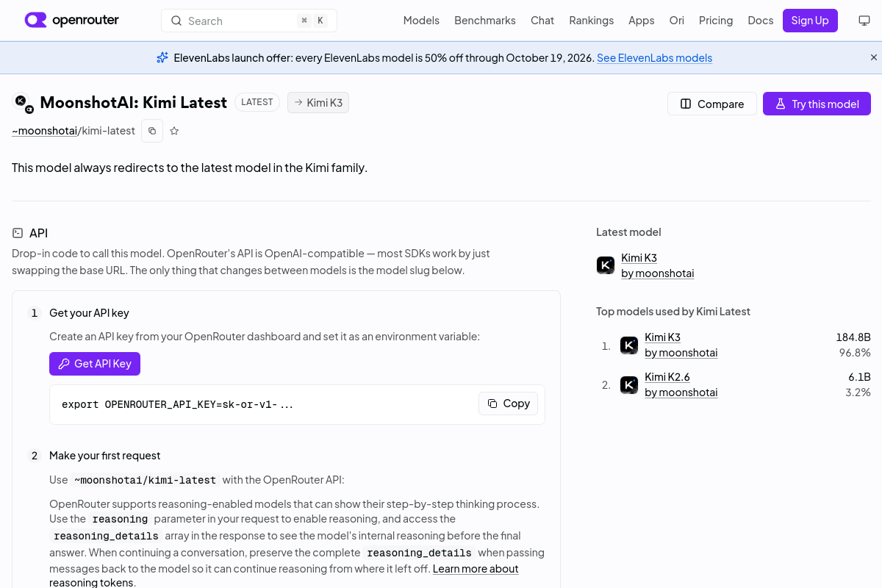Copy the moonshotai/kimi-latest model slug

[152, 131]
